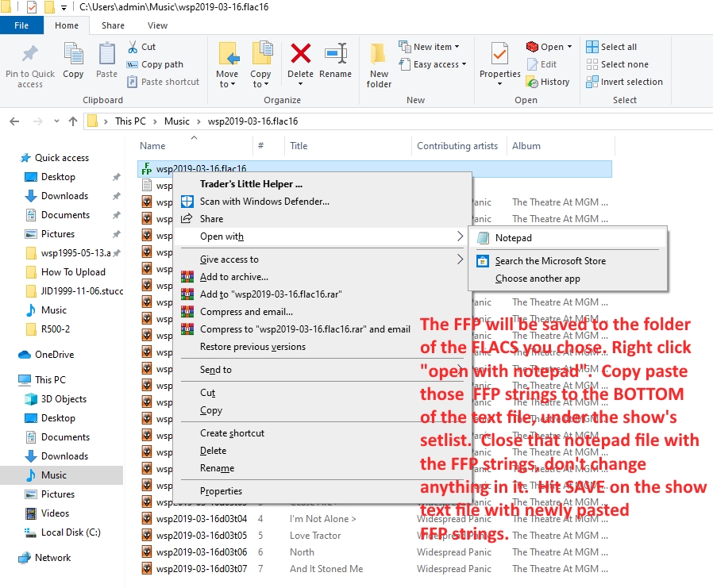The height and width of the screenshot is (588, 713).
Task: Click Copy path in the ribbon
Action: pyautogui.click(x=155, y=64)
